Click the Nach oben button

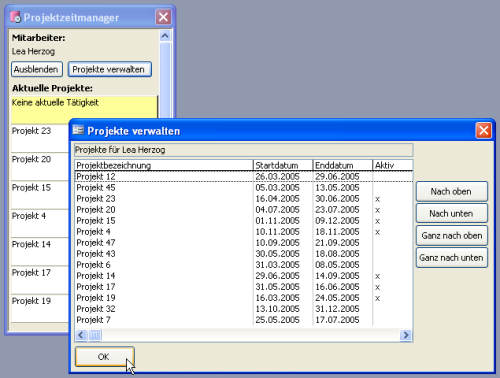click(452, 191)
